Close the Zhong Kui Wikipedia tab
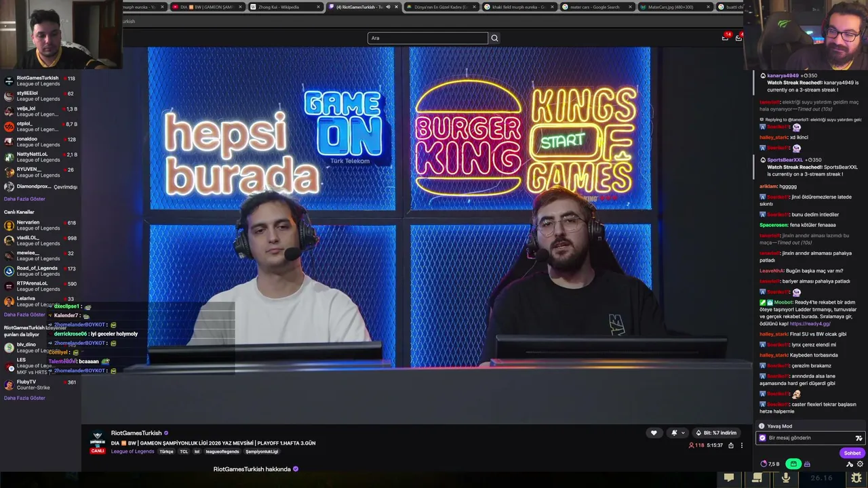Image resolution: width=868 pixels, height=488 pixels. click(x=318, y=7)
